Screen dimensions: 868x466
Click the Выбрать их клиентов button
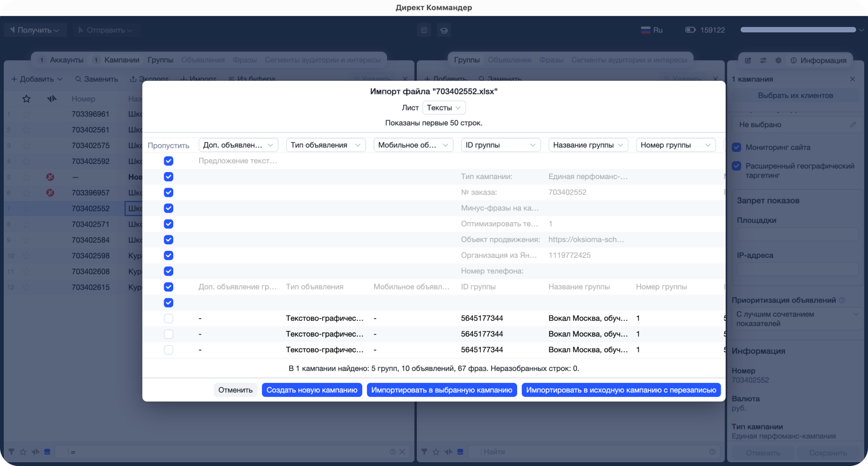tap(796, 95)
